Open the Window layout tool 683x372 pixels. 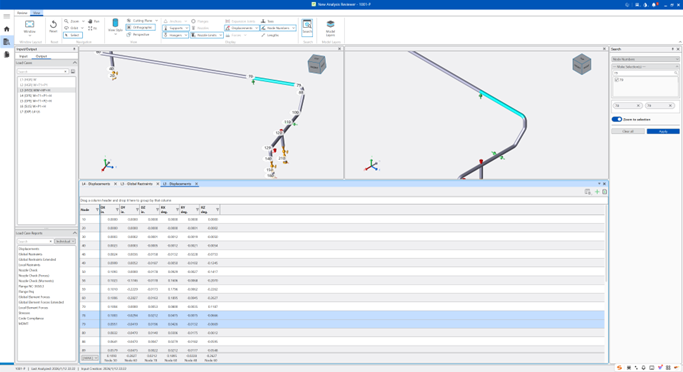click(30, 27)
